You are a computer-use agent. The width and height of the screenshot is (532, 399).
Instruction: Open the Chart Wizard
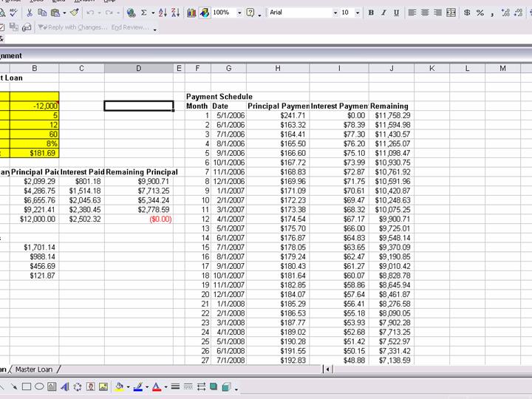[x=192, y=13]
